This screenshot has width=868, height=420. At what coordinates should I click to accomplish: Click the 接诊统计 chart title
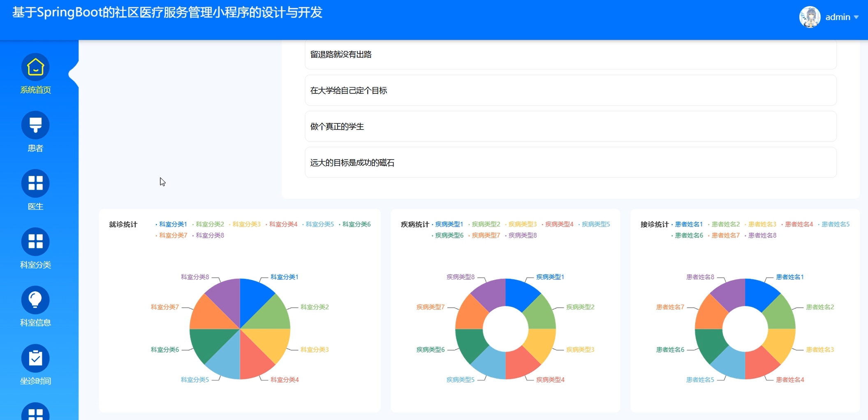pyautogui.click(x=655, y=224)
